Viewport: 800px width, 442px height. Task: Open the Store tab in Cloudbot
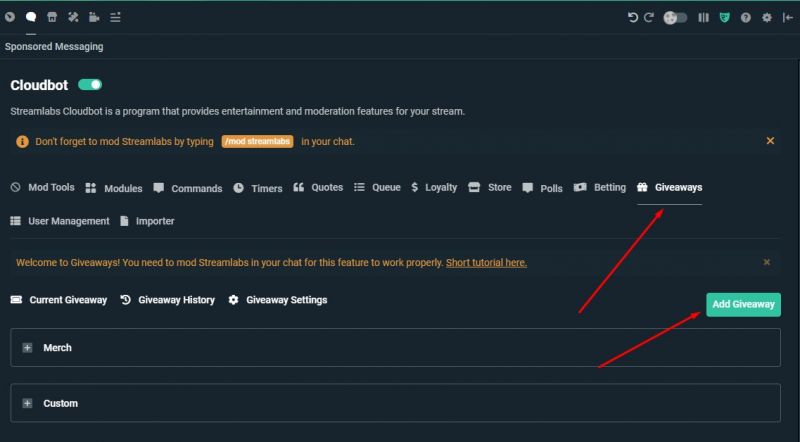490,187
